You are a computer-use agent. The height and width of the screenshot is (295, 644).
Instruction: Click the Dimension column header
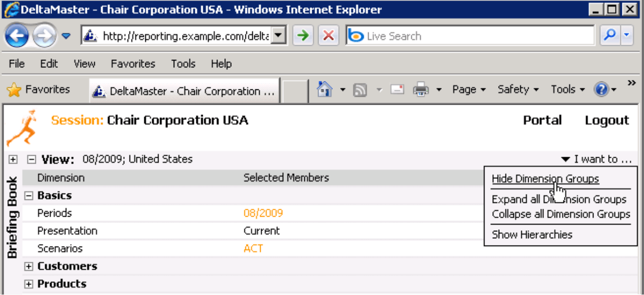coord(61,178)
